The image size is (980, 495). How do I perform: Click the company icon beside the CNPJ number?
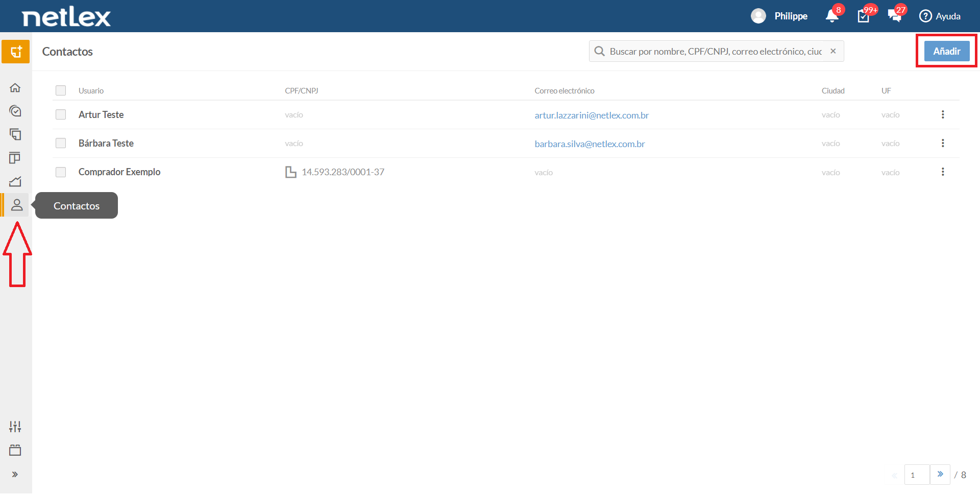(x=291, y=172)
